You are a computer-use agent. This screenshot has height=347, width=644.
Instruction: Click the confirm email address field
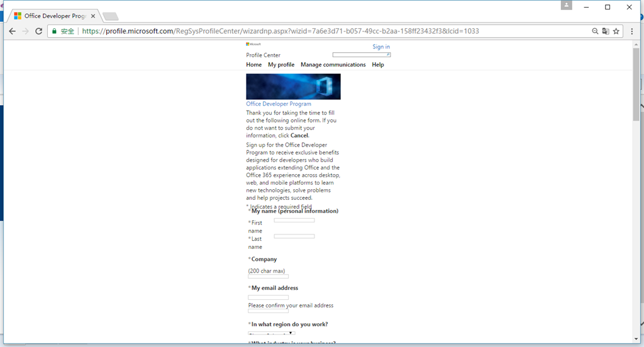pos(268,311)
